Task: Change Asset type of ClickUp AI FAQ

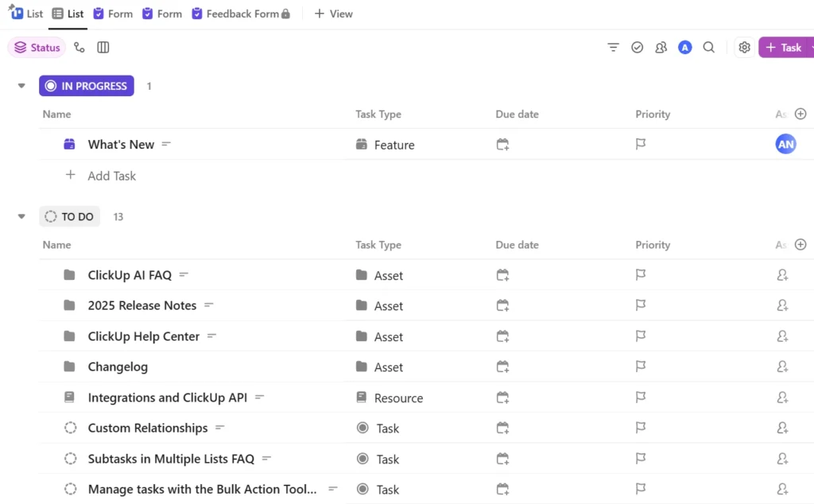Action: coord(379,275)
